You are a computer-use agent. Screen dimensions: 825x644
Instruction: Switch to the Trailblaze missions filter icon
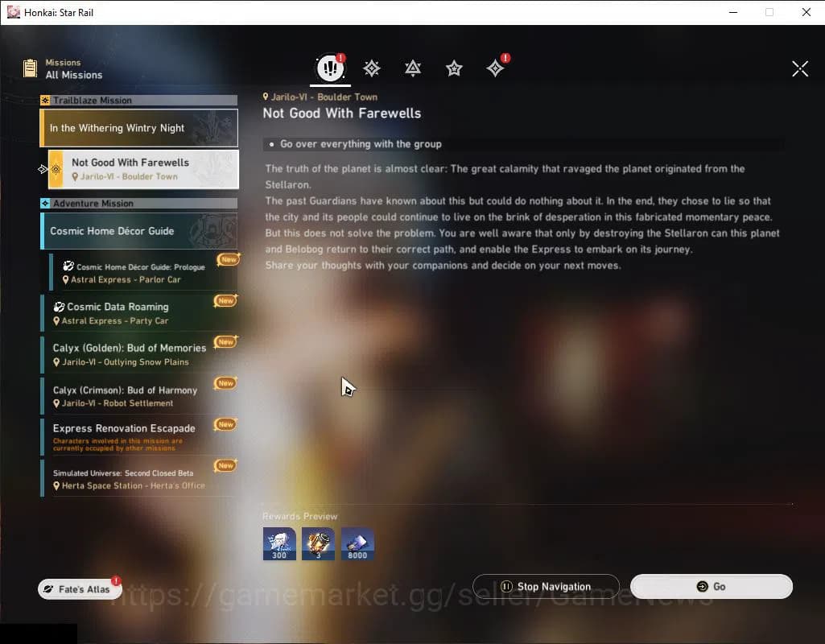point(372,68)
